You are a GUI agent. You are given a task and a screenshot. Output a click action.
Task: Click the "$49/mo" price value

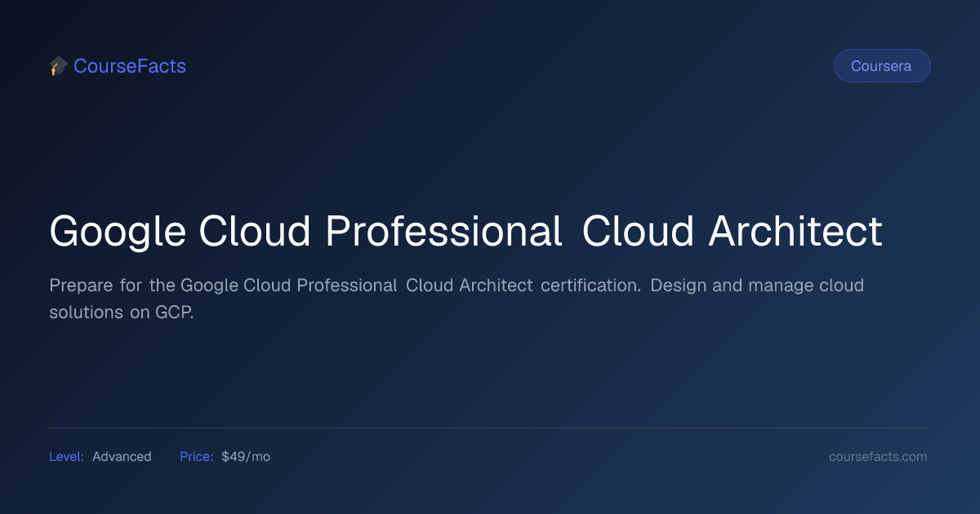coord(246,457)
